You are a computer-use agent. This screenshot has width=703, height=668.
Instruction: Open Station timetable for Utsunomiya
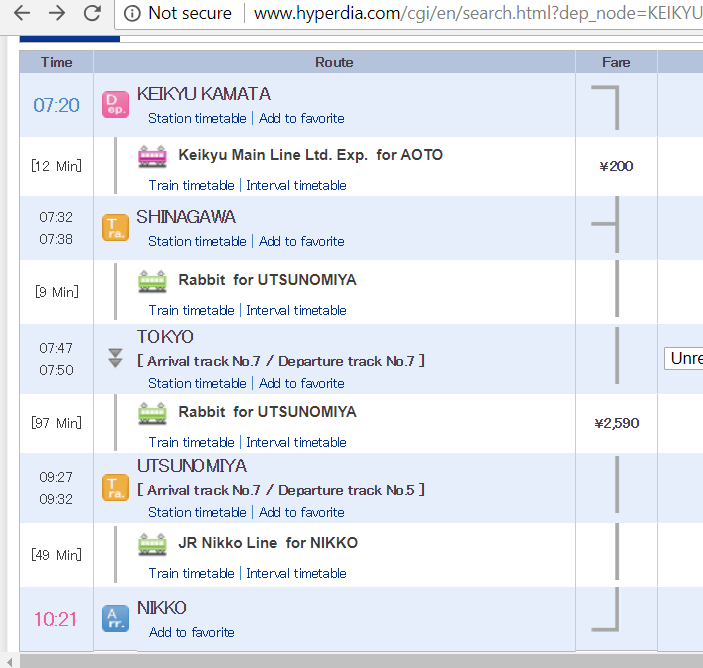click(197, 512)
